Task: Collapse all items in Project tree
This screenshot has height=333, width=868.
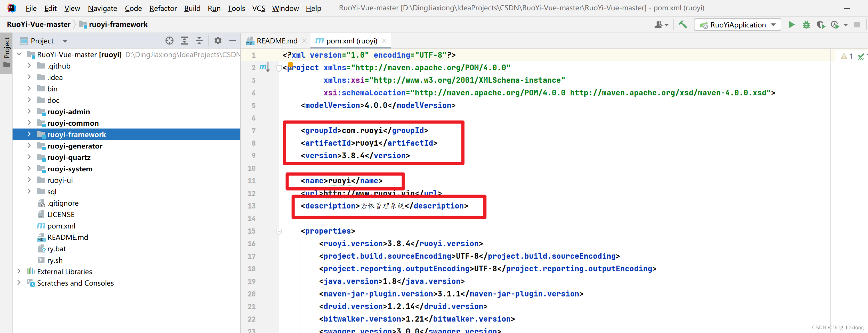Action: tap(199, 41)
